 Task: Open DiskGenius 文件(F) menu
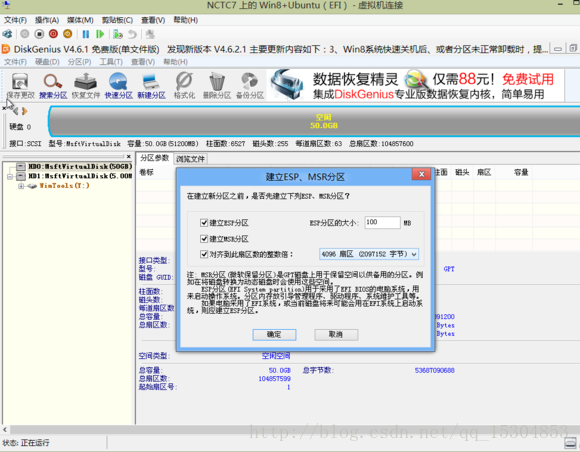click(x=15, y=62)
